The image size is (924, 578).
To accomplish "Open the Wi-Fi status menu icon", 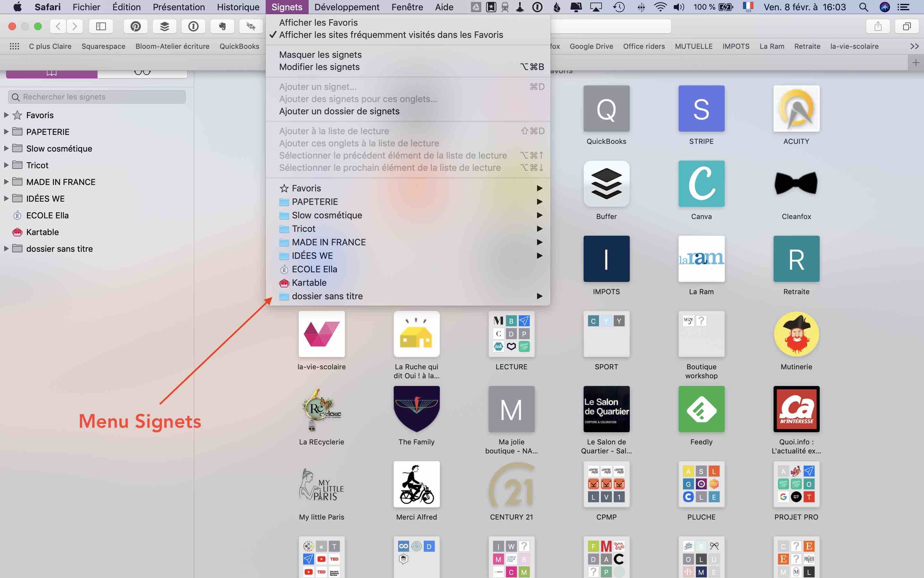I will 660,7.
